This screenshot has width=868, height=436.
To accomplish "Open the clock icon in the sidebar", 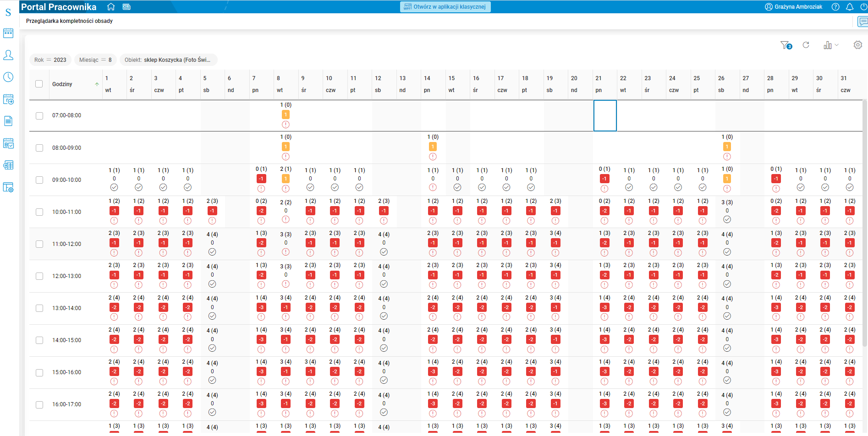I will tap(8, 77).
